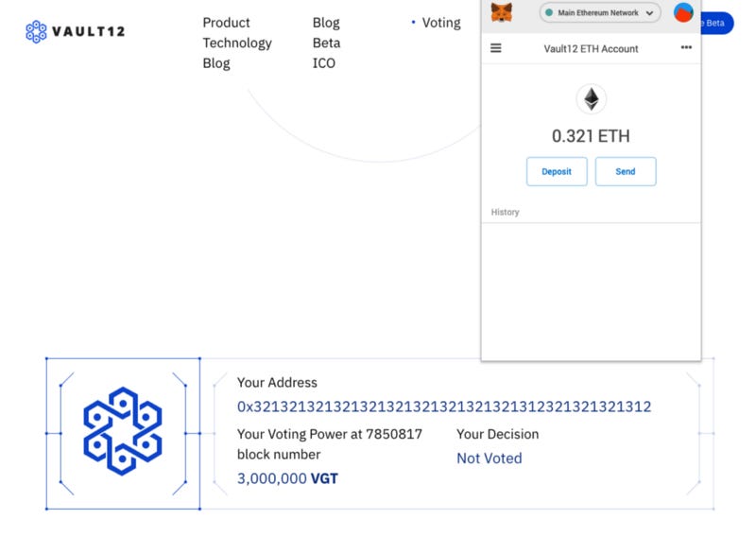The image size is (756, 554).
Task: Click the blue Beta button behind MetaMask
Action: pos(717,23)
